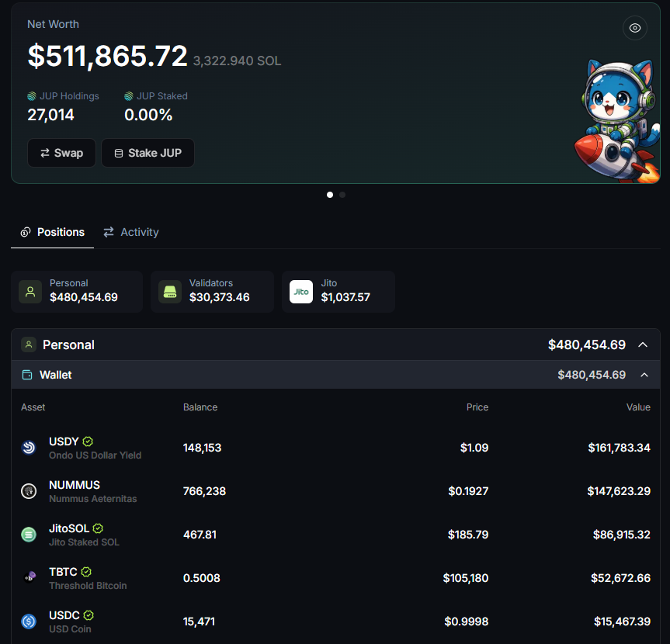Click the Jito logo icon
670x644 pixels.
(x=301, y=292)
